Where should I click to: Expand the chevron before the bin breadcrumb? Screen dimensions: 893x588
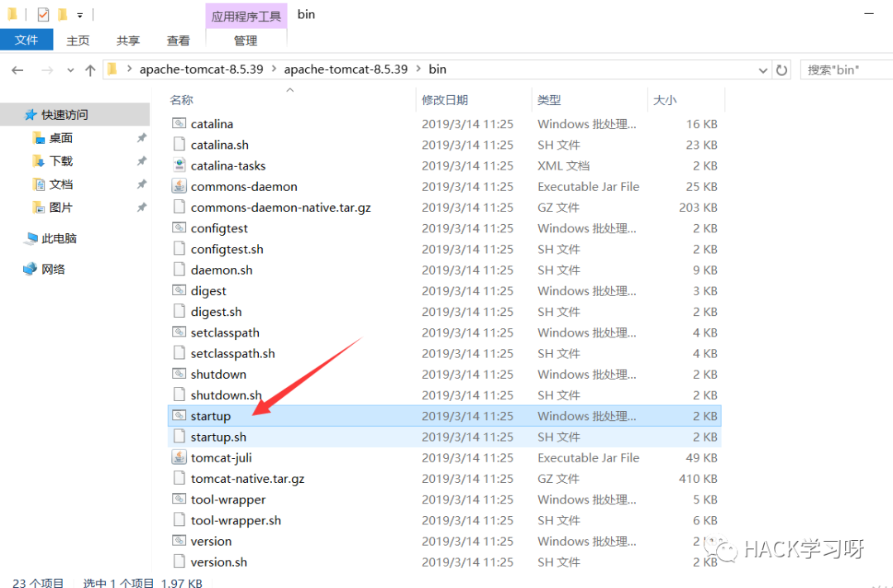point(418,69)
